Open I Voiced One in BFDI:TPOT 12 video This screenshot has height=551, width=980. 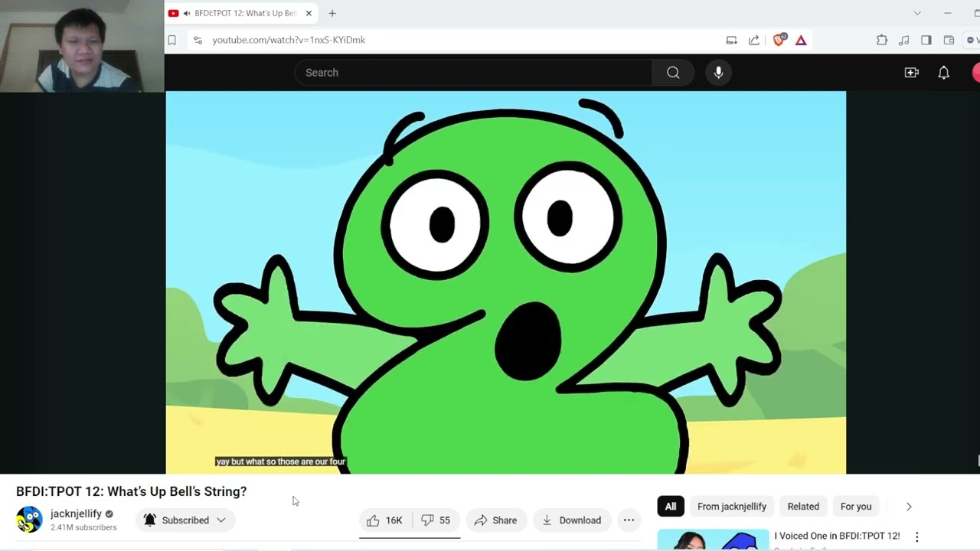(x=837, y=536)
